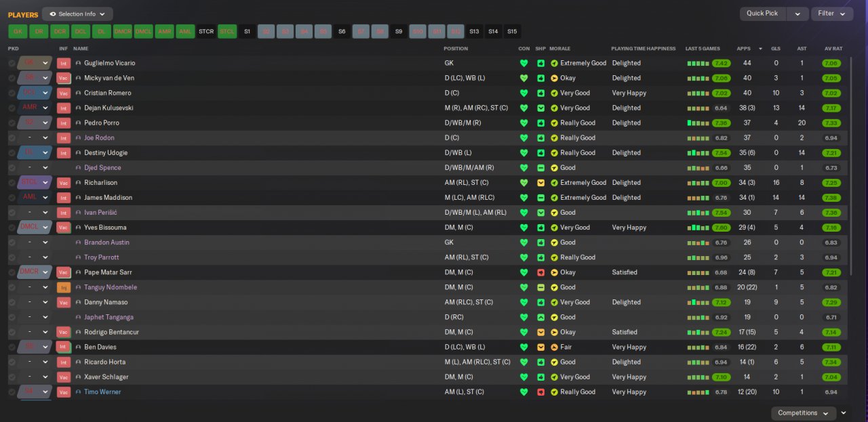Select the S15 substitute slot
The width and height of the screenshot is (868, 422).
(512, 31)
